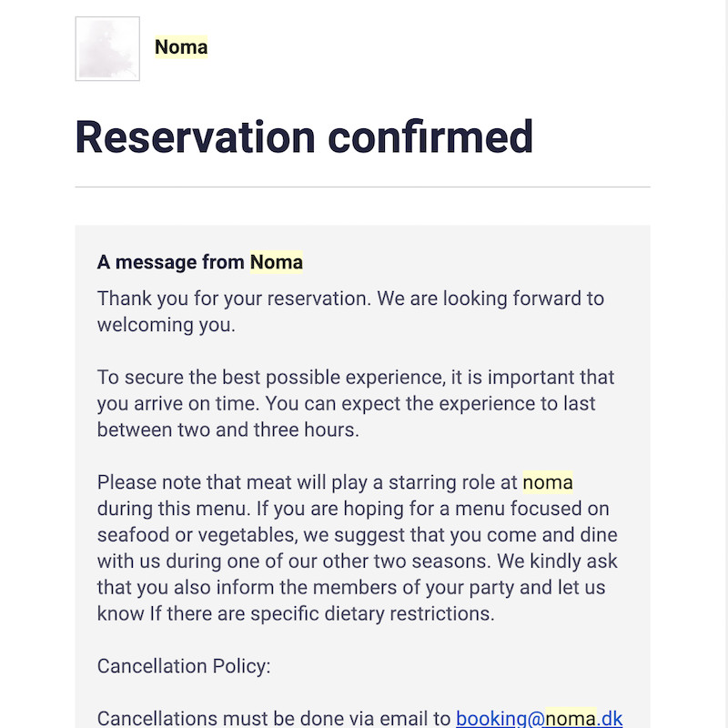Click "We are looking forward to" text
Image resolution: width=728 pixels, height=728 pixels.
pos(491,298)
